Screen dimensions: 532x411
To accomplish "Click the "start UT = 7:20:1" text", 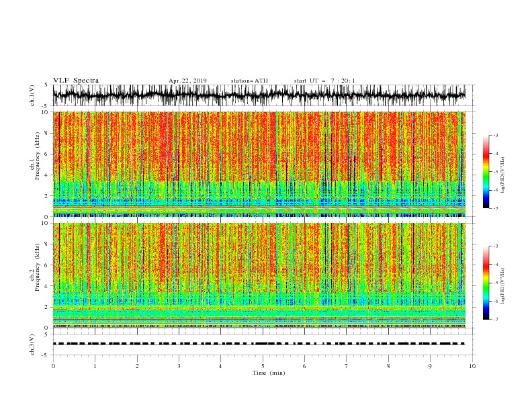I will 324,81.
